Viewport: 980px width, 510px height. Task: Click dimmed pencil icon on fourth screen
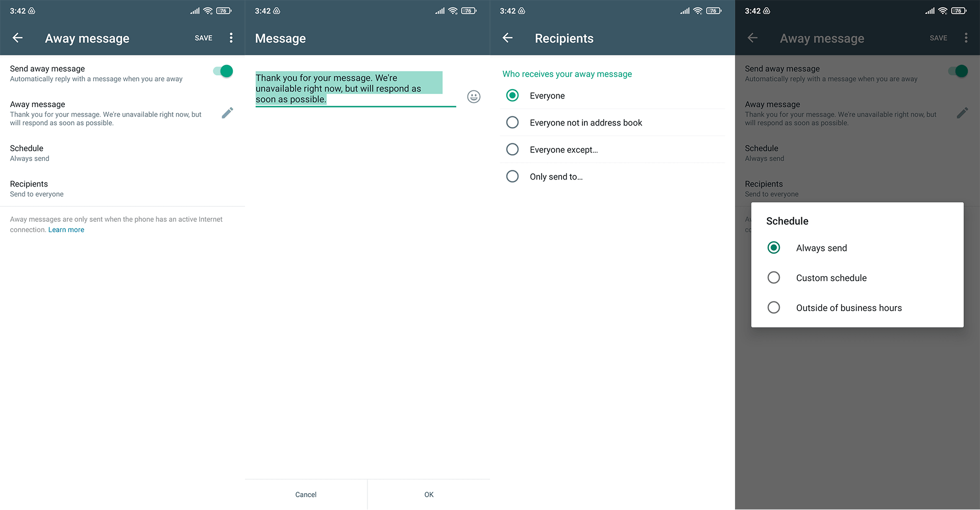point(963,113)
